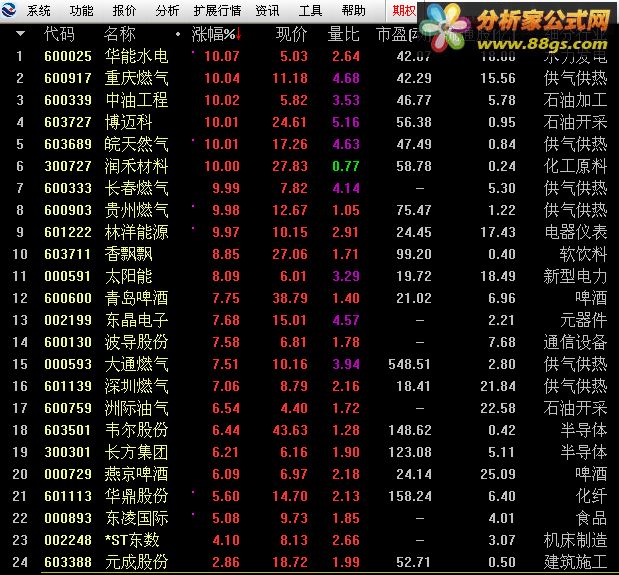
Task: Select stock row 青岛啤酒
Action: (x=310, y=298)
